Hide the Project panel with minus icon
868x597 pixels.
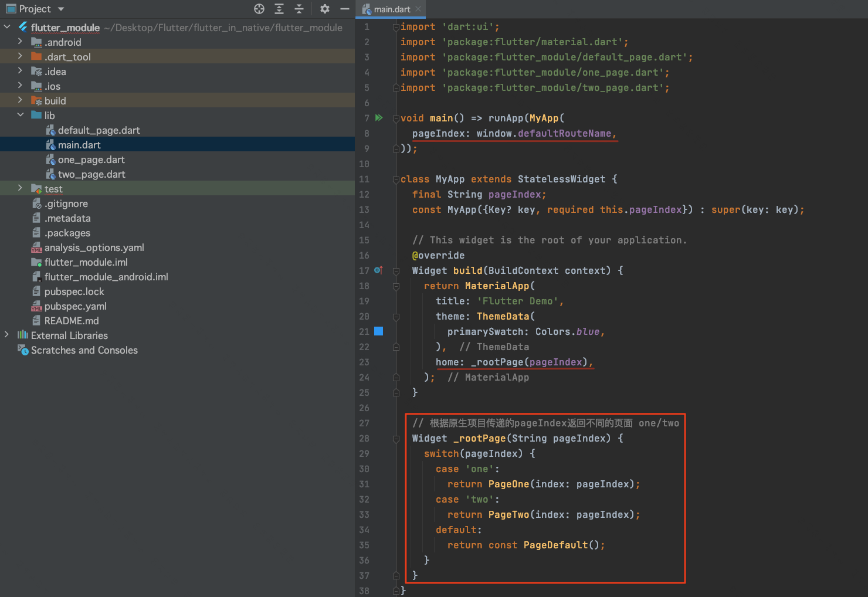(x=345, y=9)
